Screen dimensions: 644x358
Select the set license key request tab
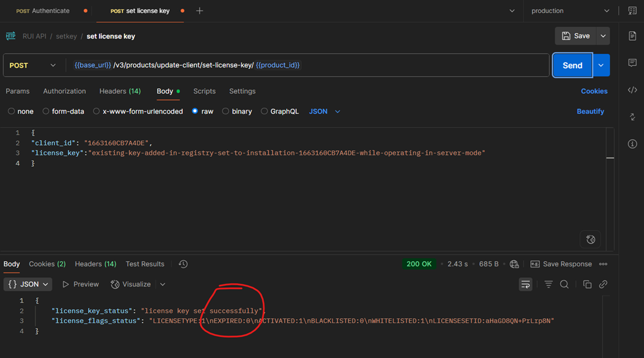coord(140,11)
